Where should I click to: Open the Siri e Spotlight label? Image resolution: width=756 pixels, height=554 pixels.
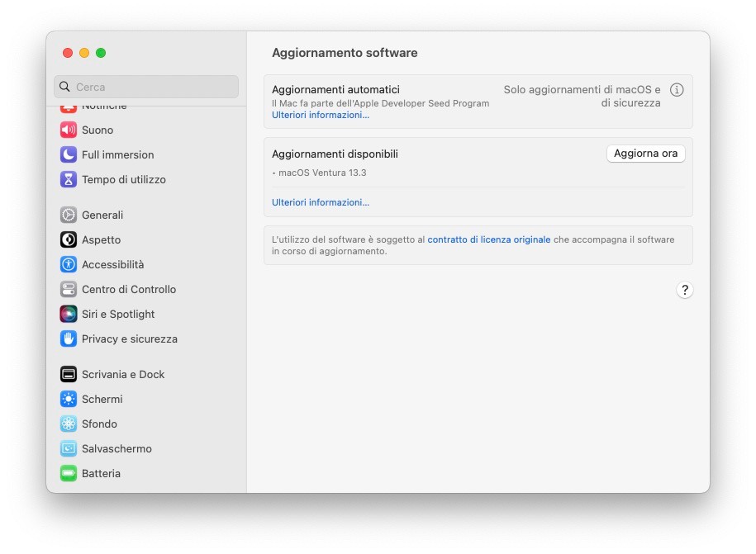[x=118, y=314]
